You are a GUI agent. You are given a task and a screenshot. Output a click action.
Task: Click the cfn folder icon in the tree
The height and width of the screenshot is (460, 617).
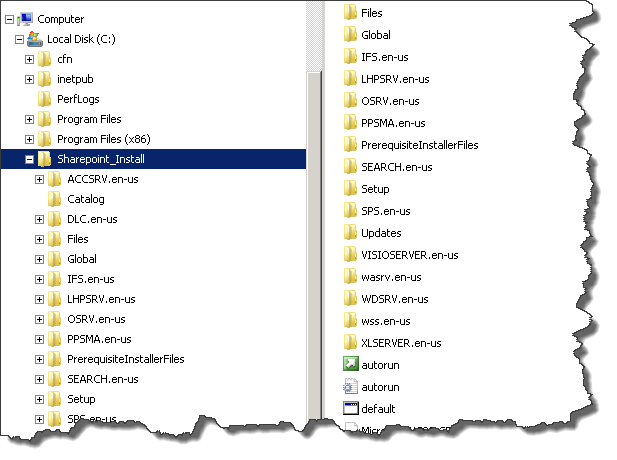tap(45, 59)
